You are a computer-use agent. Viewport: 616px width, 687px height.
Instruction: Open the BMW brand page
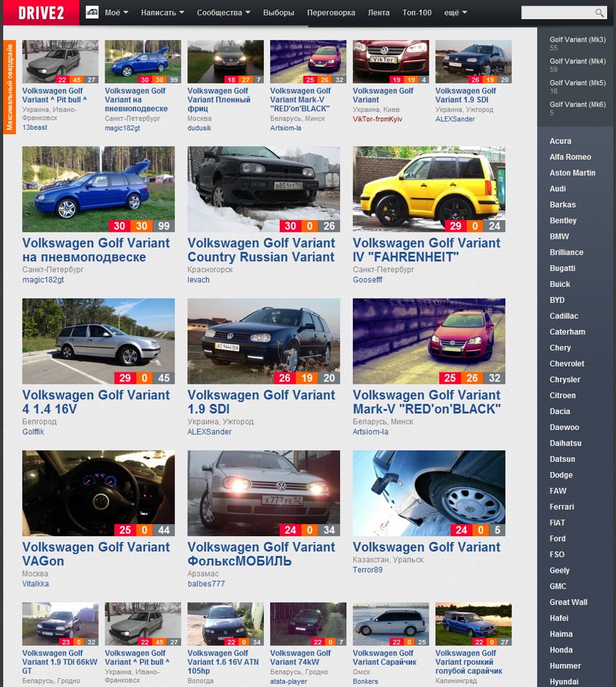tap(559, 236)
